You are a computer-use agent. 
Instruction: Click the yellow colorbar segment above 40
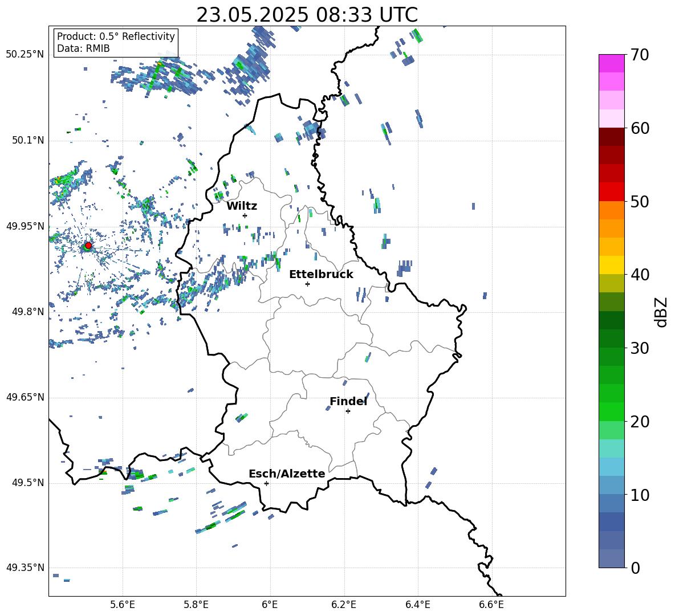click(x=611, y=265)
